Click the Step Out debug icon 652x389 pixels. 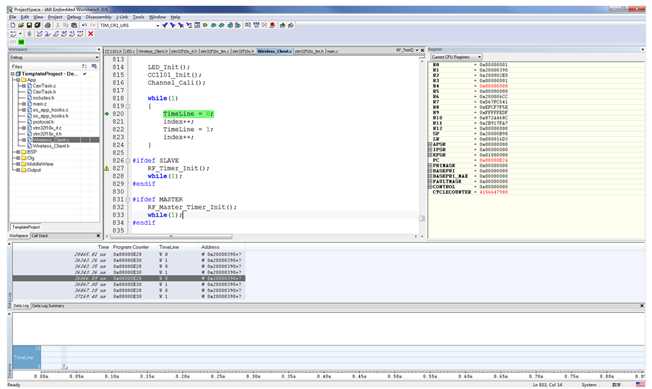(x=55, y=34)
